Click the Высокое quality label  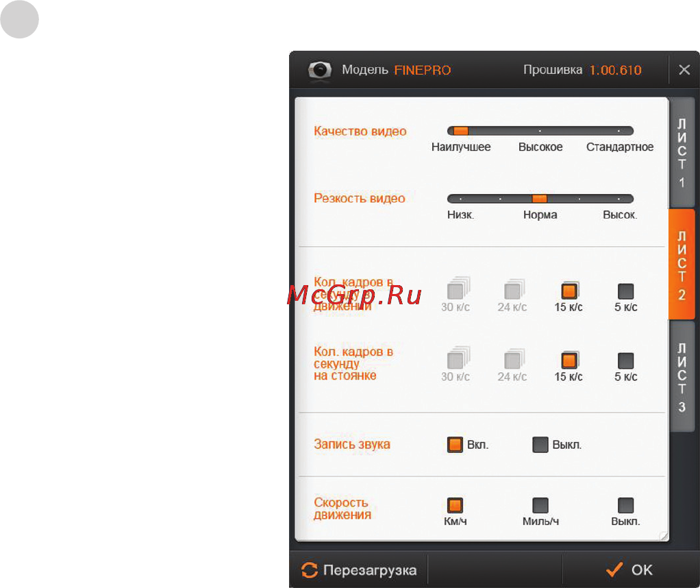[540, 147]
